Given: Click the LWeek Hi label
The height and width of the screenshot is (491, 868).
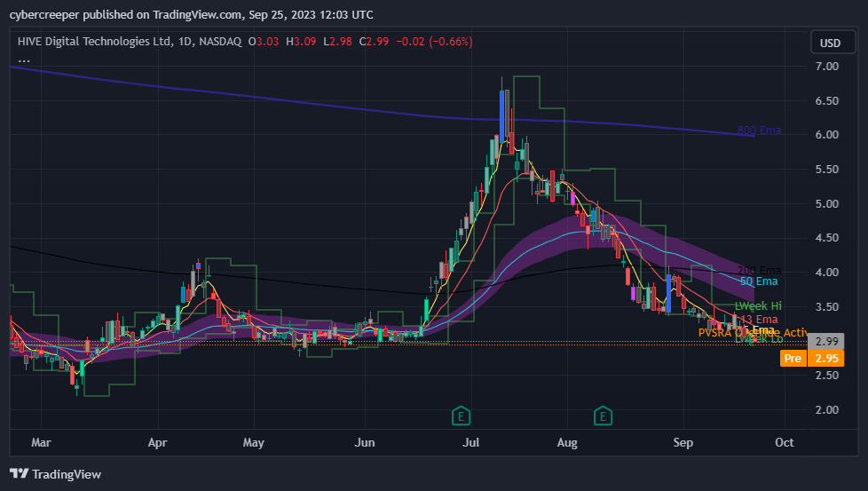Looking at the screenshot, I should pos(758,306).
